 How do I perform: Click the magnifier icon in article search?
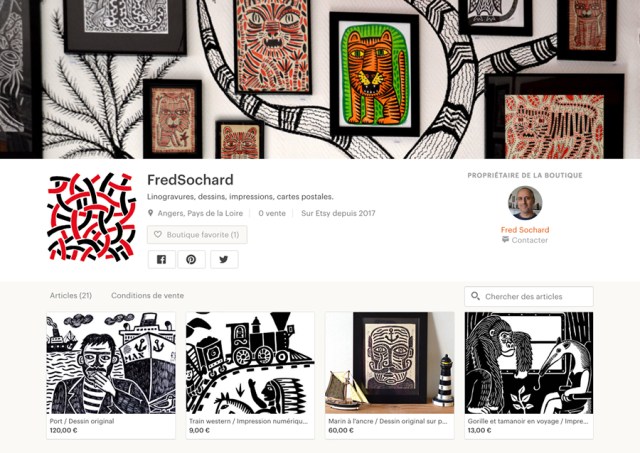[x=475, y=296]
